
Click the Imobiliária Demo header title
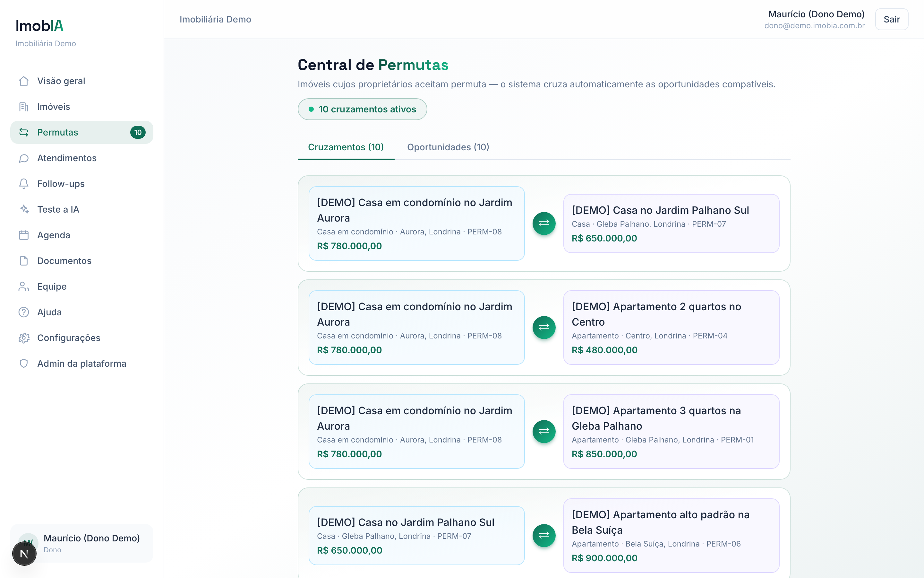tap(215, 19)
